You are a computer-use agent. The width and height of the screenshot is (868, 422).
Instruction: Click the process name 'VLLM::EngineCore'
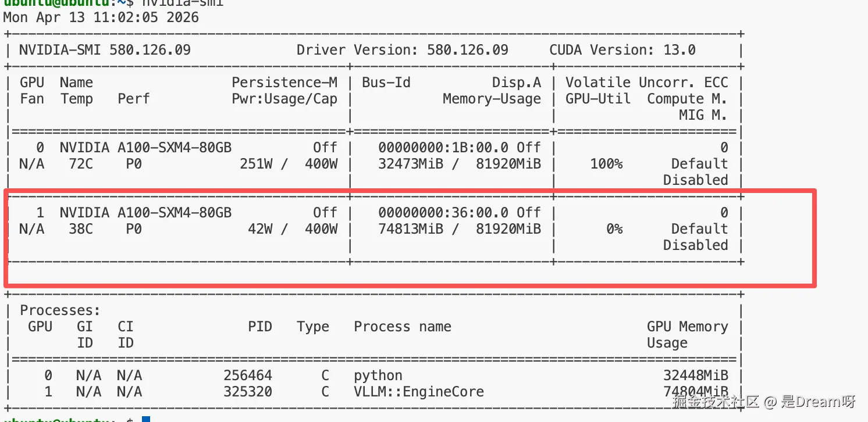point(419,392)
